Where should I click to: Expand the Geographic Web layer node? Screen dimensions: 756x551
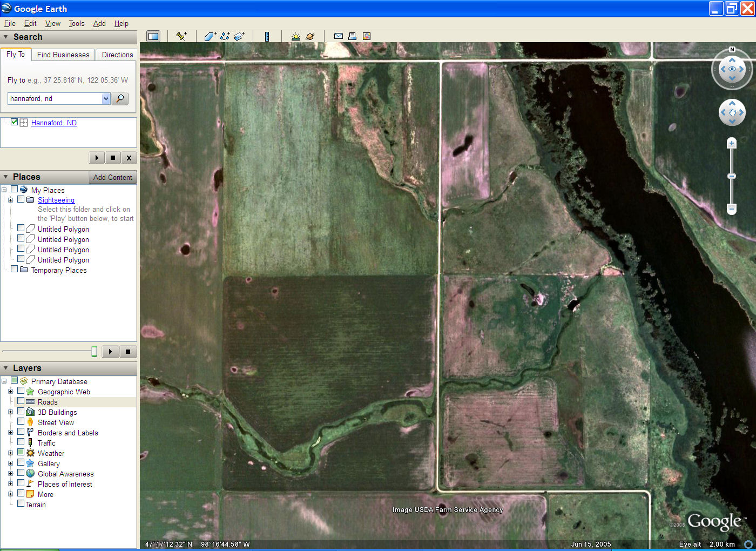click(x=10, y=391)
